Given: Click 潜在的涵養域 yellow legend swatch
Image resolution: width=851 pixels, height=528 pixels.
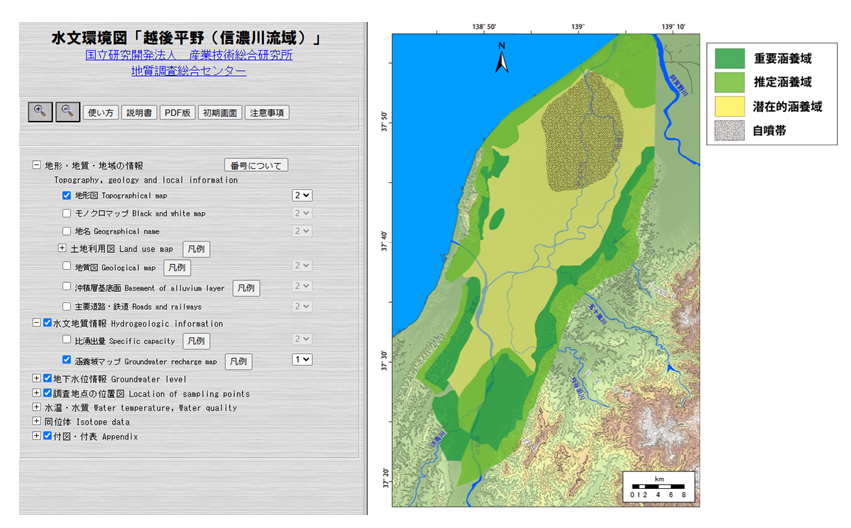Looking at the screenshot, I should click(x=729, y=106).
